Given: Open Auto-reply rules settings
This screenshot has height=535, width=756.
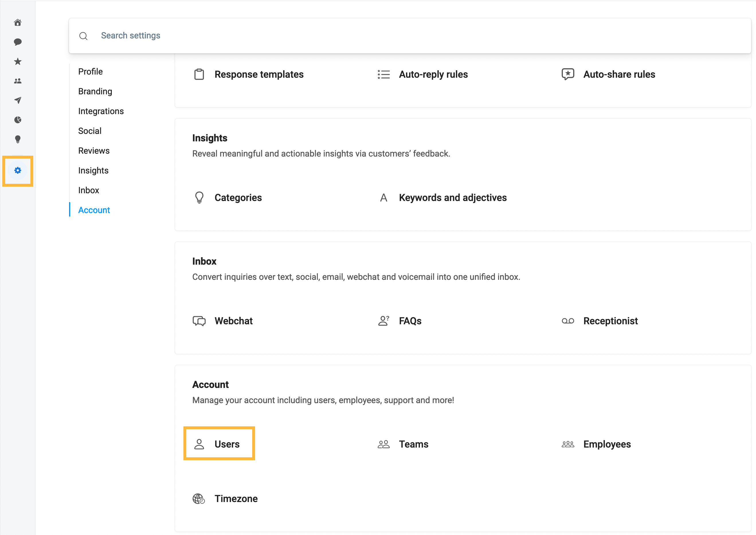Looking at the screenshot, I should point(433,75).
